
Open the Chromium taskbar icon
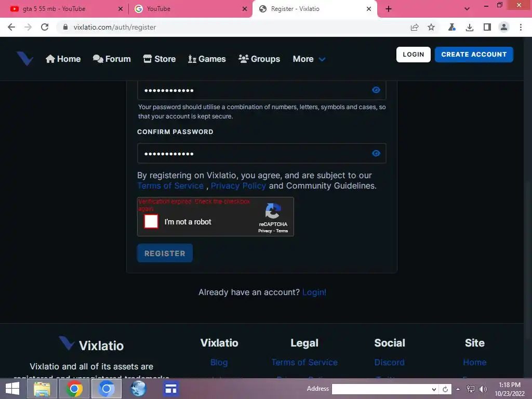(106, 389)
